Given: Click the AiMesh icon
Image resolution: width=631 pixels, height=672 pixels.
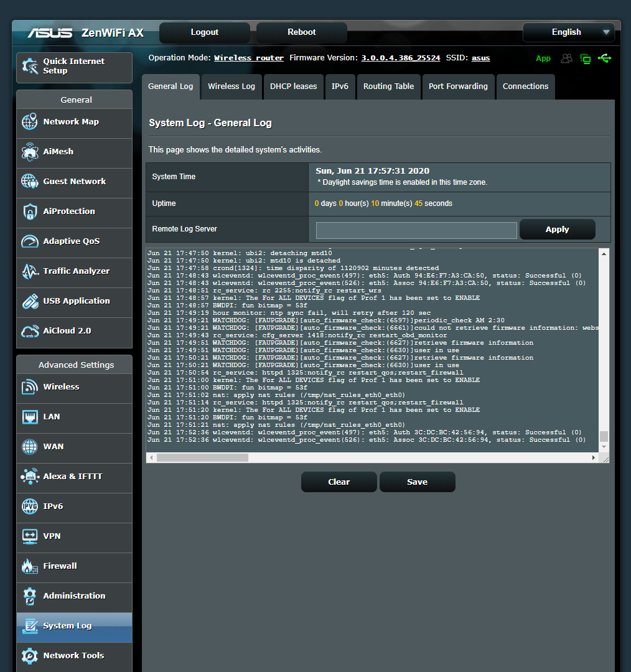Looking at the screenshot, I should coord(30,152).
